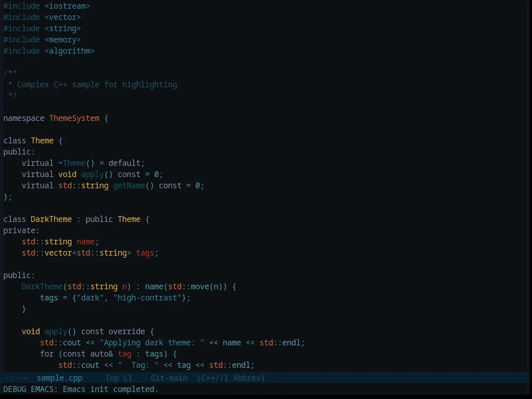Click the L1 line number indicator

pyautogui.click(x=128, y=378)
